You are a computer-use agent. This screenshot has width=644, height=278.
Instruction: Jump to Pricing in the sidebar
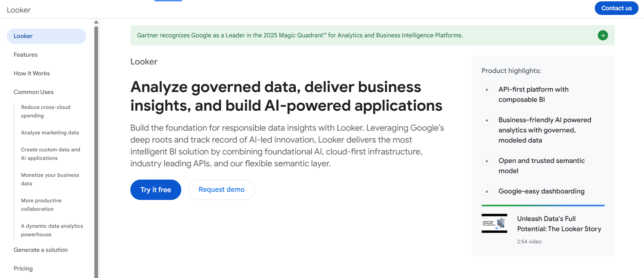pos(23,268)
